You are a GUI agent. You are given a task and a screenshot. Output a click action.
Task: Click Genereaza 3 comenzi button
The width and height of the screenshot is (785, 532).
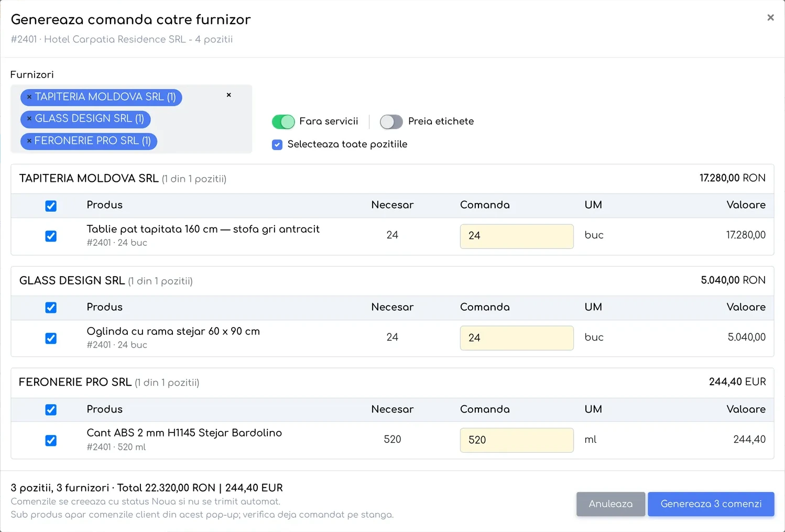(711, 504)
